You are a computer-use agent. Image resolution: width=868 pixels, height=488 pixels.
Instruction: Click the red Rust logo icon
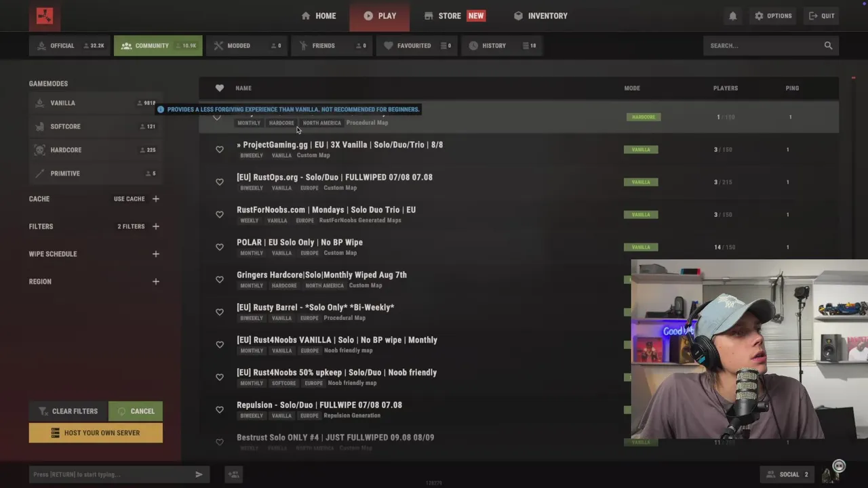pyautogui.click(x=45, y=16)
